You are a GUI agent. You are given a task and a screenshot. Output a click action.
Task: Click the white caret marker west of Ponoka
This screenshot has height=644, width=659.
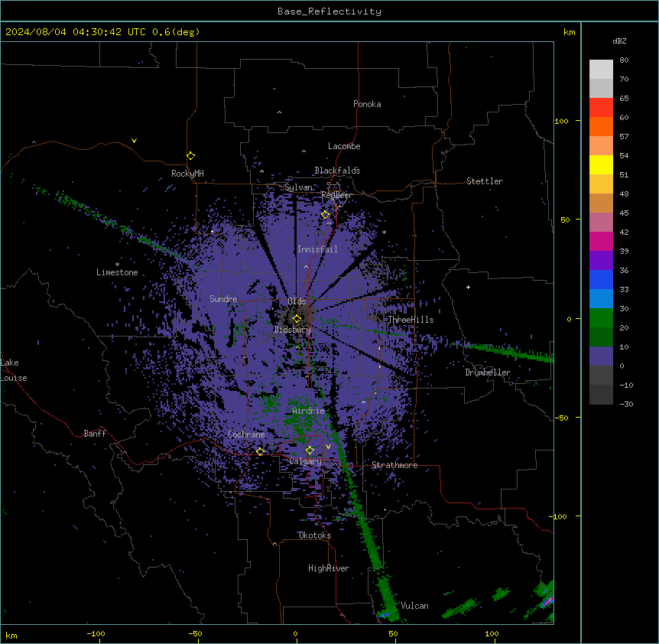[x=279, y=112]
